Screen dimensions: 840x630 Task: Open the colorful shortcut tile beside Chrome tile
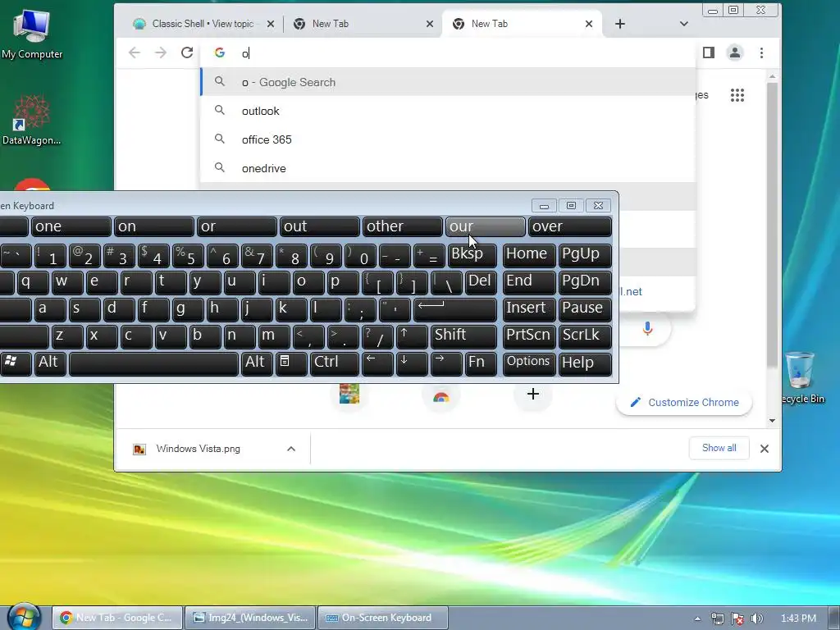tap(349, 395)
